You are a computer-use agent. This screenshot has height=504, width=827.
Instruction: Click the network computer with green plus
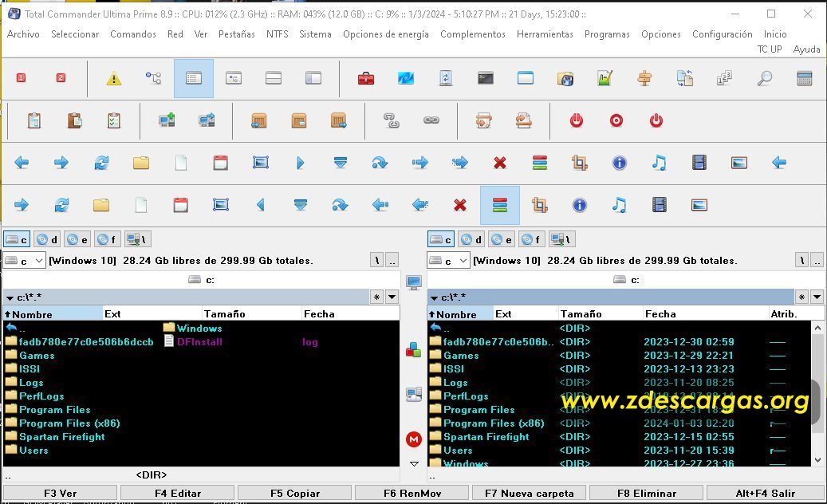167,120
